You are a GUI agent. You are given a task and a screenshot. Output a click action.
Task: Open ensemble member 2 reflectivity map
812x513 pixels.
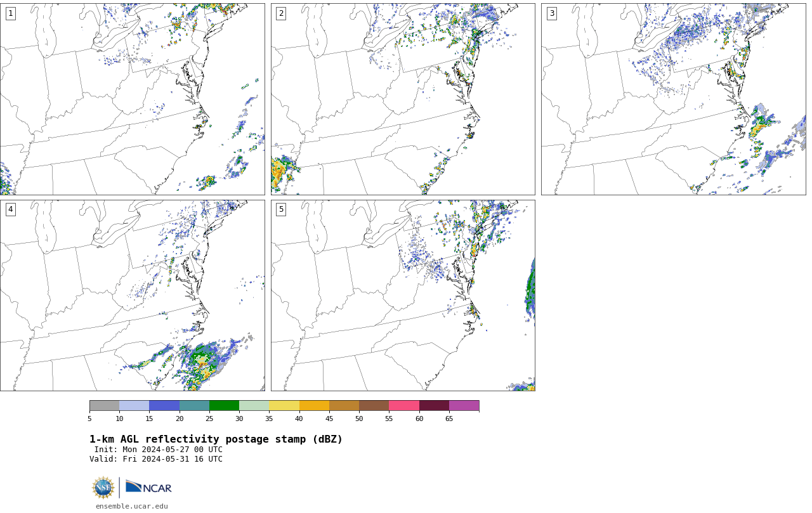(x=403, y=99)
